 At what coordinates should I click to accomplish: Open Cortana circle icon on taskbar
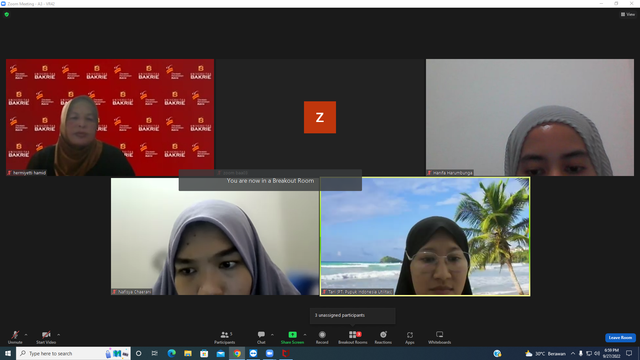click(x=138, y=353)
